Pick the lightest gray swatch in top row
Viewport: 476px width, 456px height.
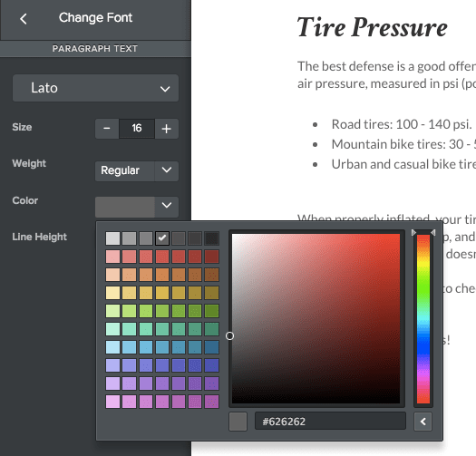pos(112,238)
